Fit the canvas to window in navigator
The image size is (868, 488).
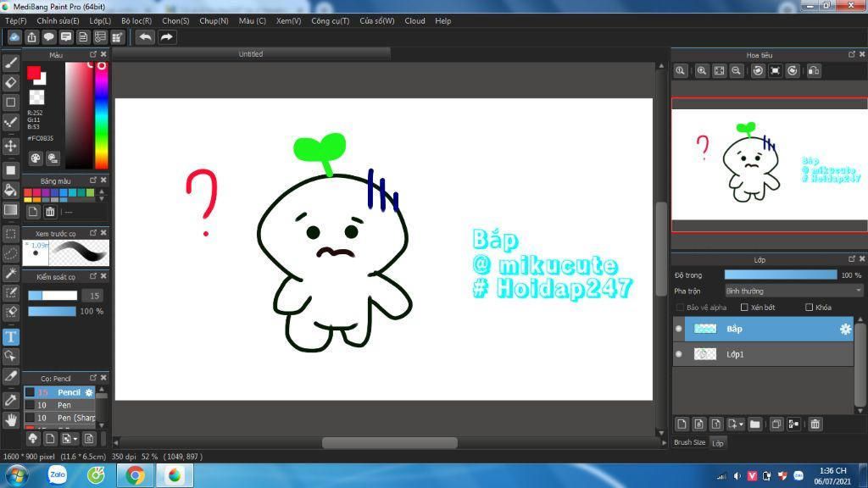pyautogui.click(x=719, y=71)
